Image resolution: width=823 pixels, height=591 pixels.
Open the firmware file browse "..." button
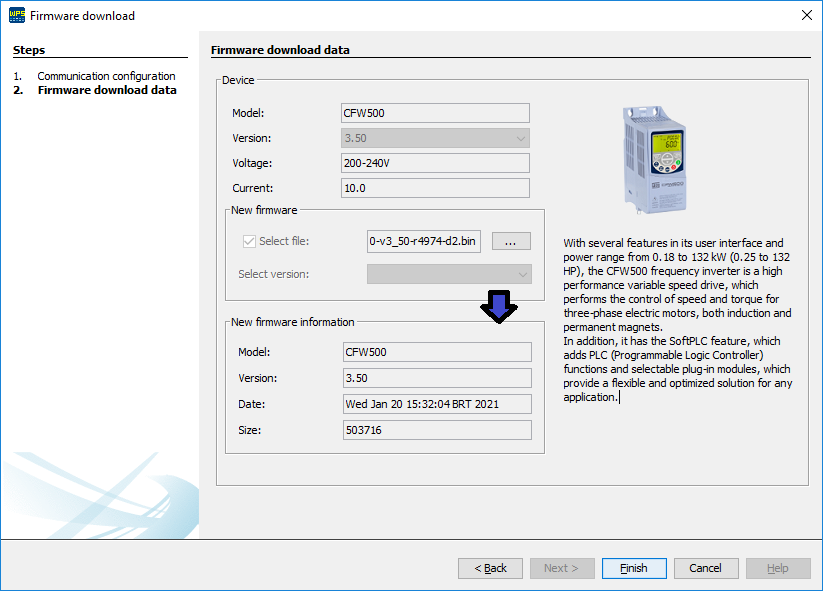(510, 241)
